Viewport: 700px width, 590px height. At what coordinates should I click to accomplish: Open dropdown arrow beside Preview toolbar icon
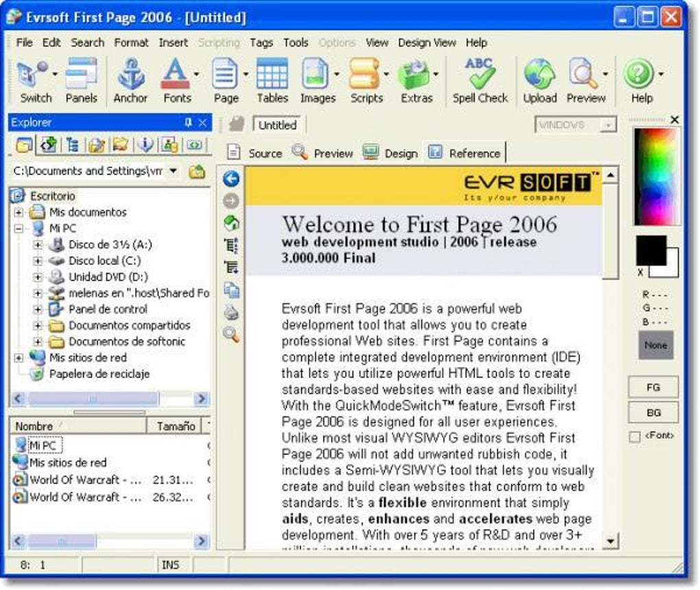(x=605, y=74)
